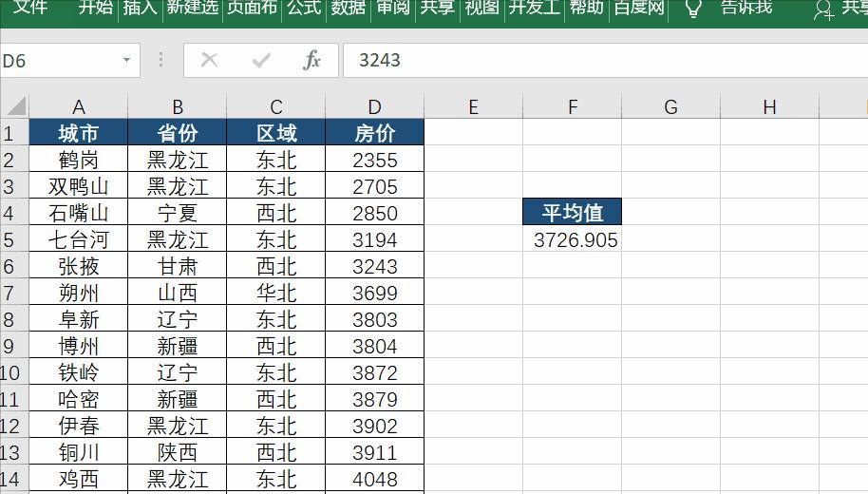Image resolution: width=868 pixels, height=494 pixels.
Task: Cancel entry with the X icon
Action: [x=209, y=60]
